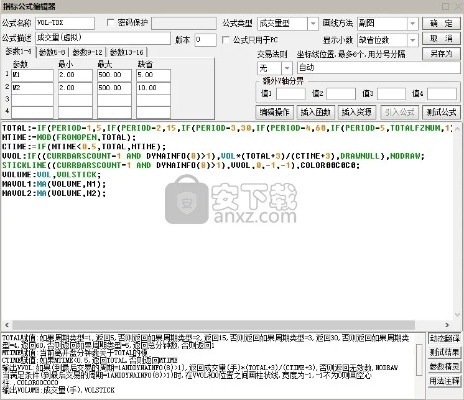This screenshot has height=400, width=464.
Task: Click the horizontal scrollbar of code editor
Action: pos(213,325)
